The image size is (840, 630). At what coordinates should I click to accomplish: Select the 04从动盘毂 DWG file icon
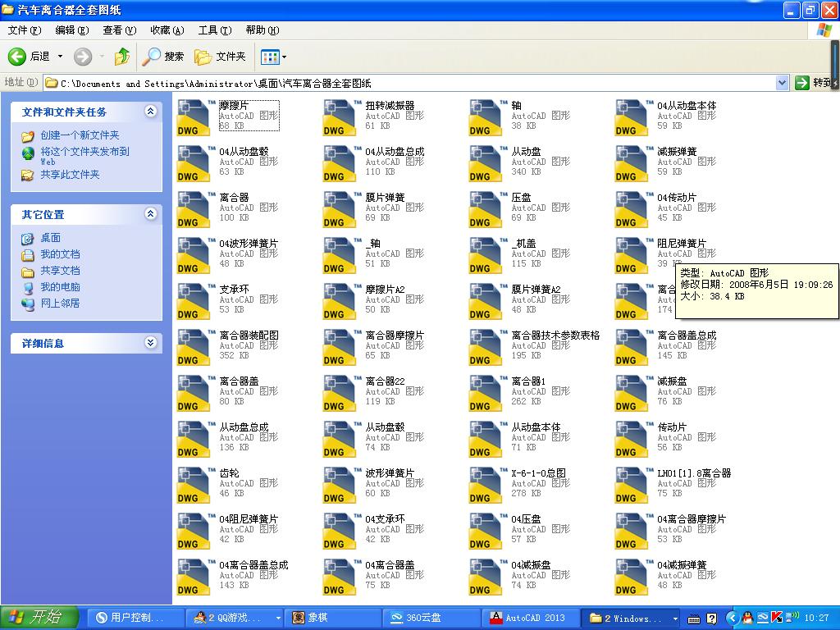coord(194,164)
